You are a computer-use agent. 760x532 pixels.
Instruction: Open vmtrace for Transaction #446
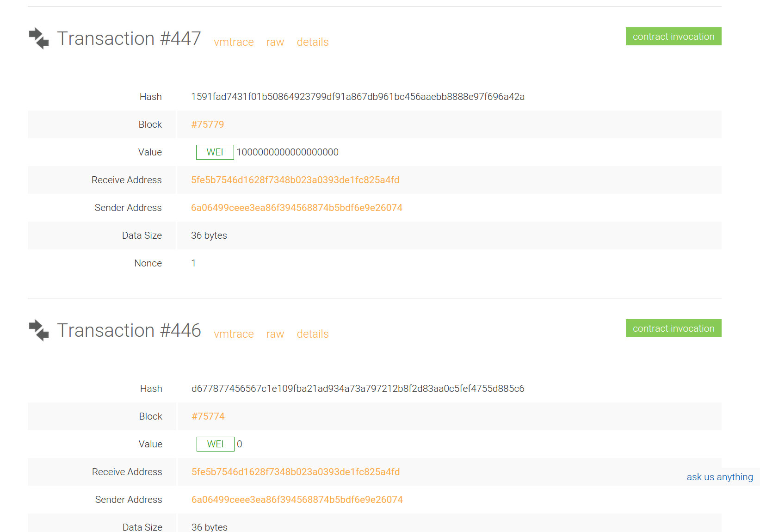pos(234,334)
